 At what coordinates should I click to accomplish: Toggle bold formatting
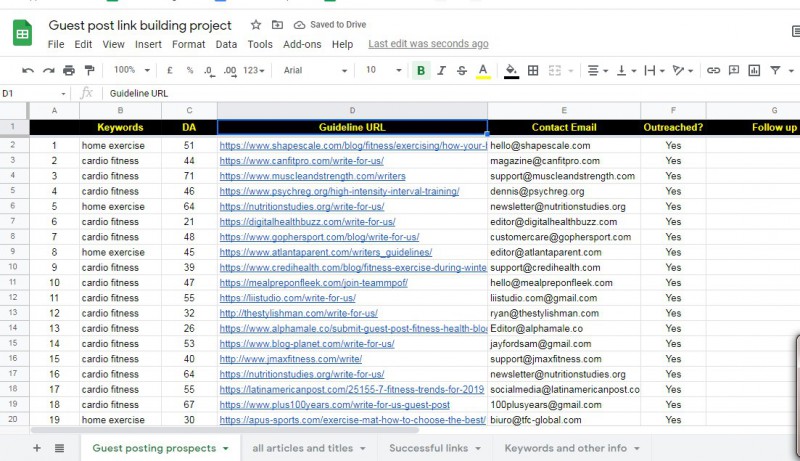421,70
